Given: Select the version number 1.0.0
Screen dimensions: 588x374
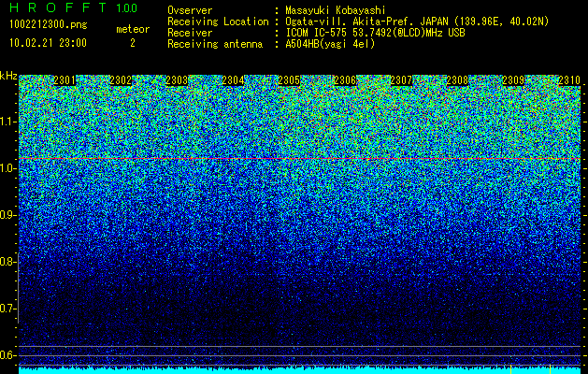Looking at the screenshot, I should pos(127,8).
